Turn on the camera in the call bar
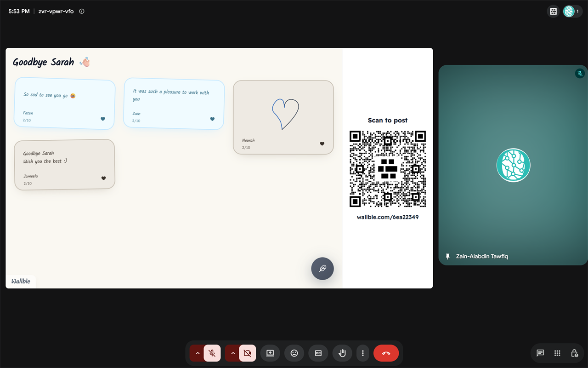This screenshot has height=368, width=588. tap(248, 353)
